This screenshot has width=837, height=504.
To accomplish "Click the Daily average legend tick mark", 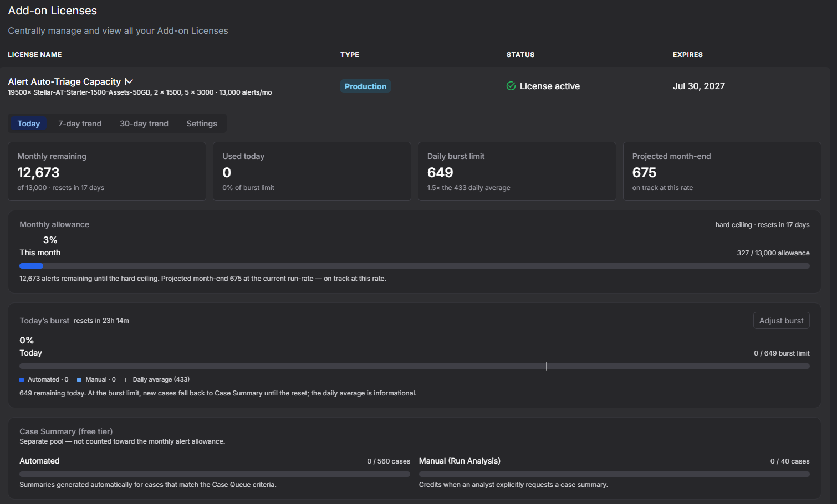I will click(x=125, y=380).
